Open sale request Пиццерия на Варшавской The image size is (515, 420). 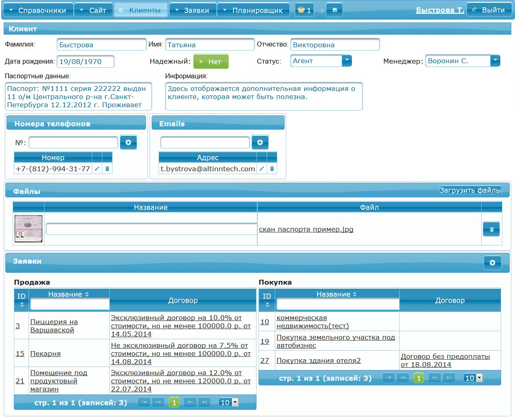tap(54, 325)
